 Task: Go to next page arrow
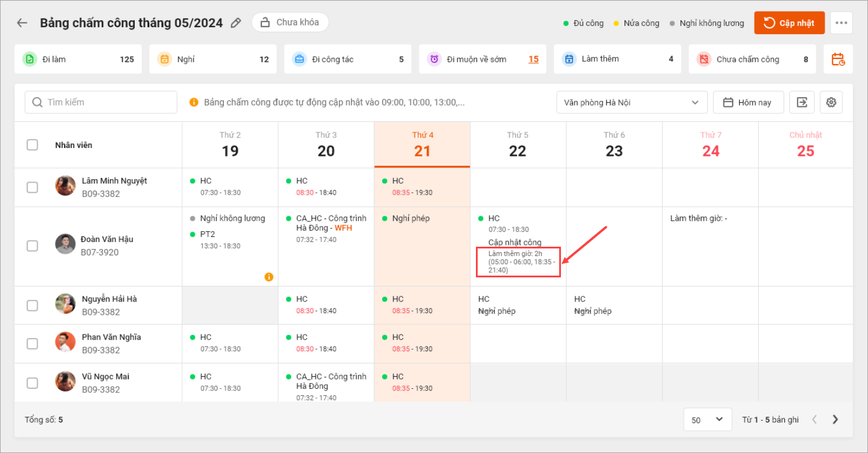click(x=835, y=419)
